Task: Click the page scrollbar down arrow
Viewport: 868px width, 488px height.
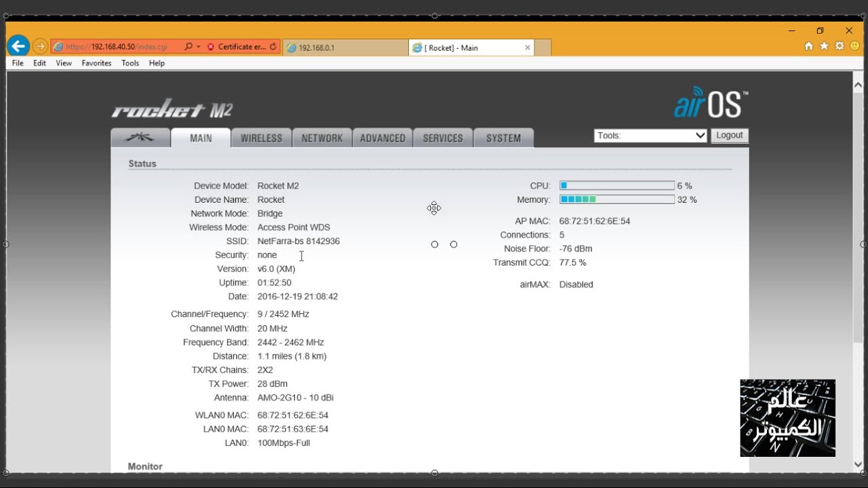Action: (858, 465)
